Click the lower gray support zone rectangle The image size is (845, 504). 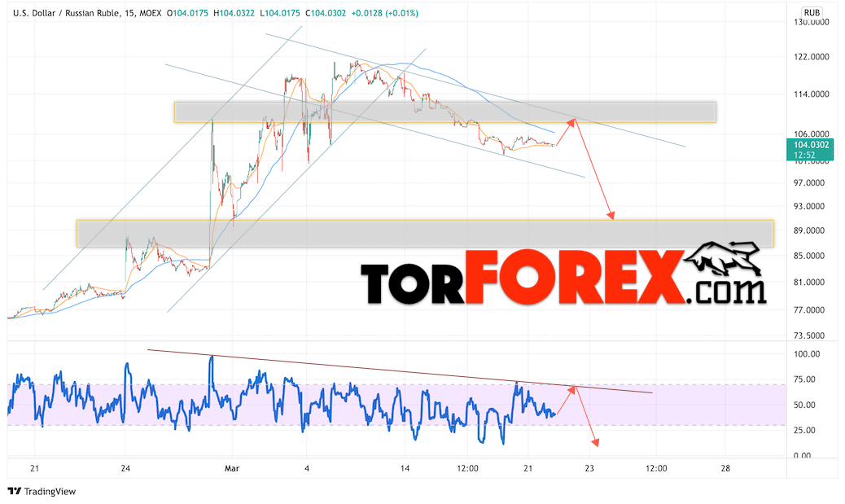tap(425, 234)
